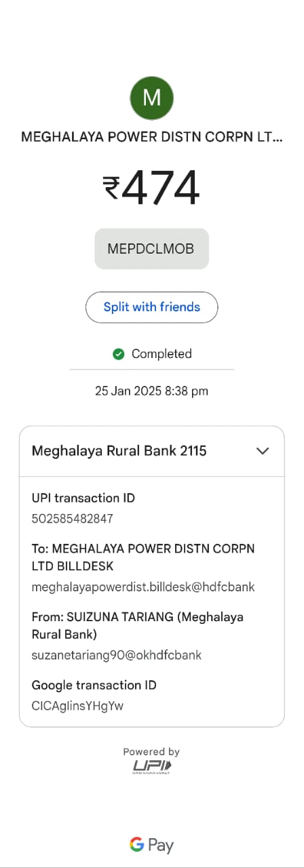
Task: Click the green Completed checkmark icon
Action: [119, 354]
